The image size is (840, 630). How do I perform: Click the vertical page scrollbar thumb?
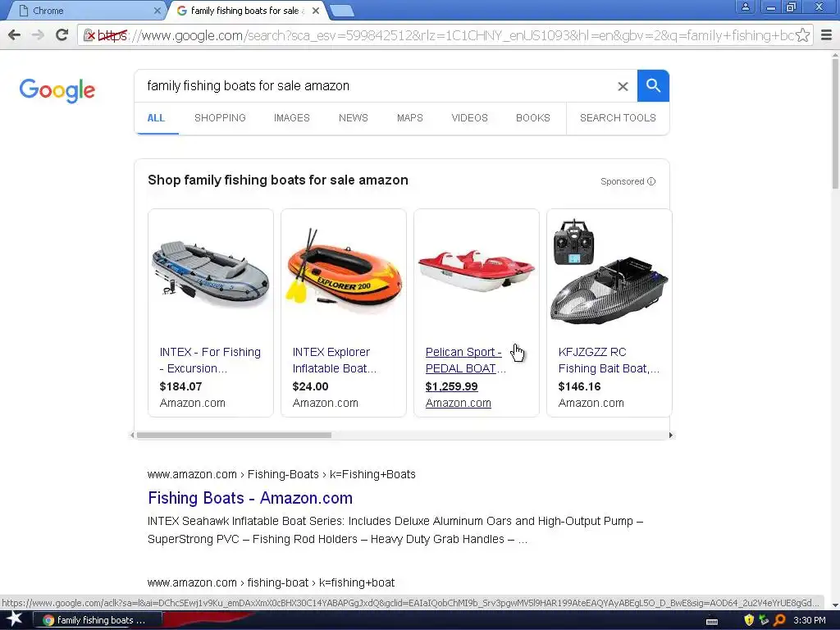tap(835, 125)
